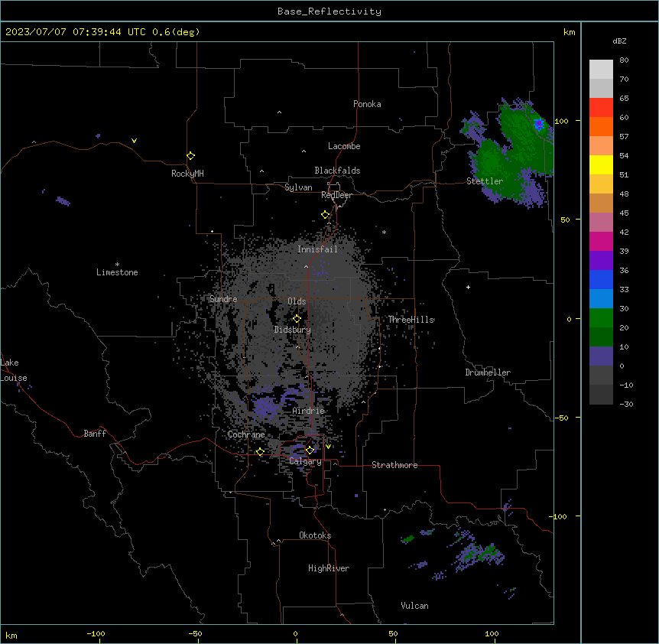Viewport: 659px width, 644px height.
Task: Click the yellow diamond marker south of RedDeer
Action: pos(325,214)
